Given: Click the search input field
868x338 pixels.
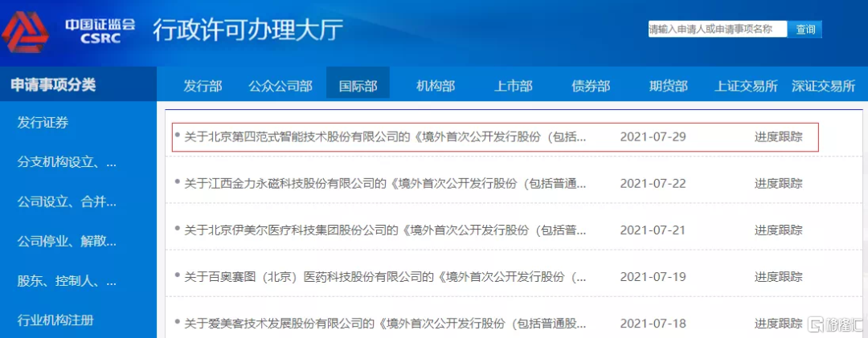Looking at the screenshot, I should tap(717, 29).
